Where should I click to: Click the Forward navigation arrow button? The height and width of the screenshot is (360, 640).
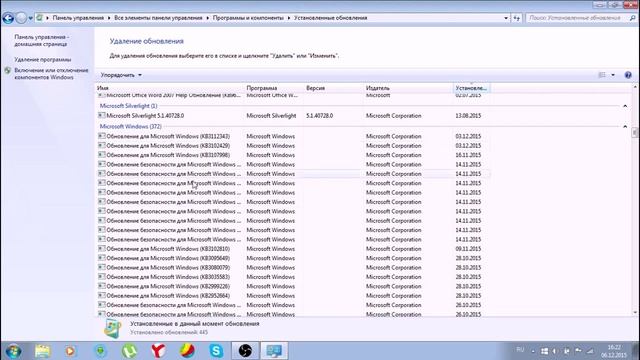point(21,18)
